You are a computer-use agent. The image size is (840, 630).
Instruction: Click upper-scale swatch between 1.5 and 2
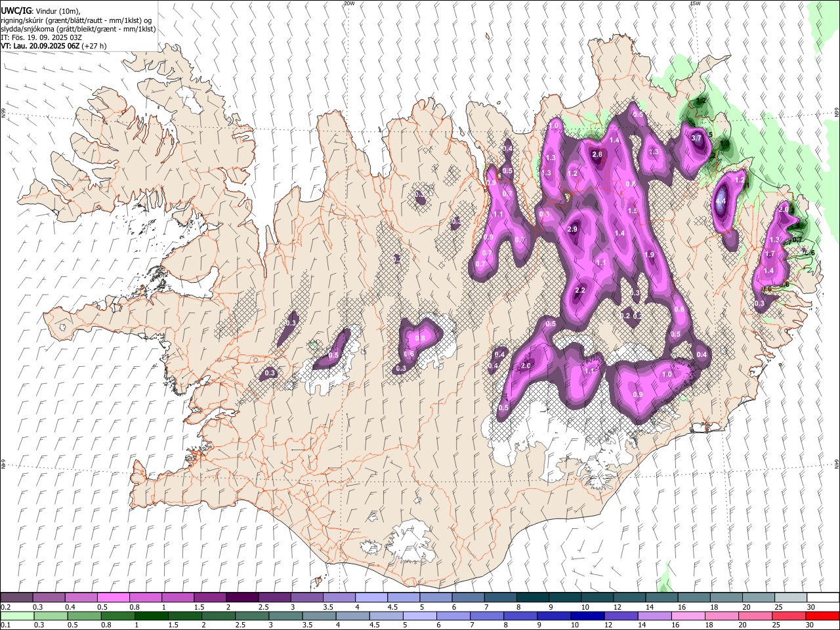pos(209,597)
